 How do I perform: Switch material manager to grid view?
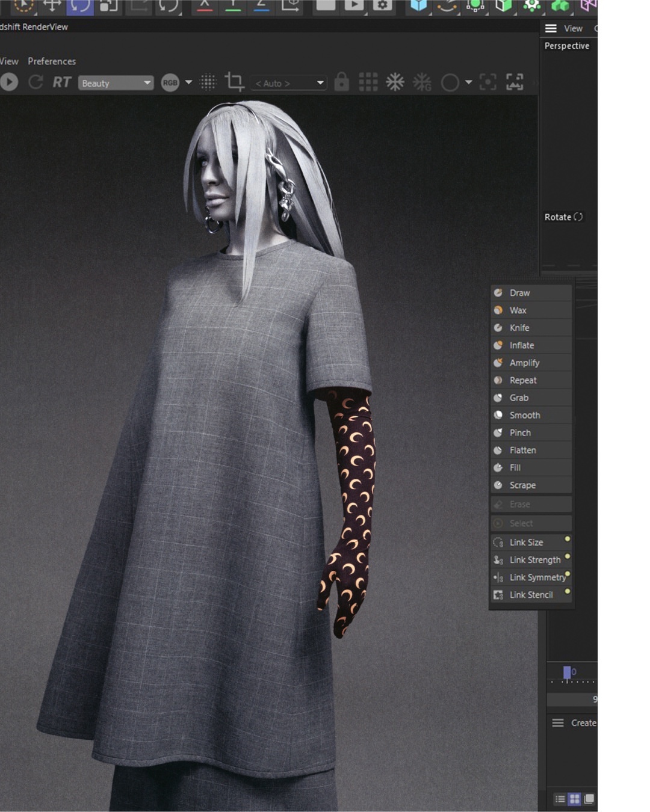click(574, 799)
